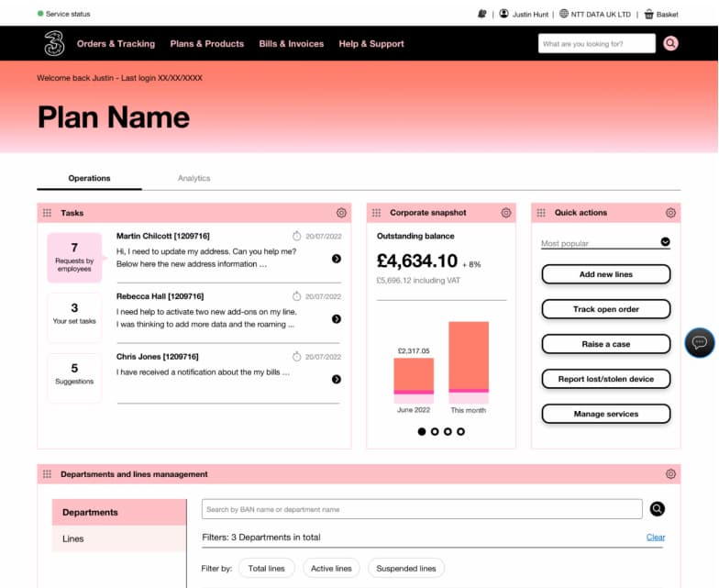Click 'Filters: 3 Departments in total' text
The image size is (719, 588).
tap(260, 538)
